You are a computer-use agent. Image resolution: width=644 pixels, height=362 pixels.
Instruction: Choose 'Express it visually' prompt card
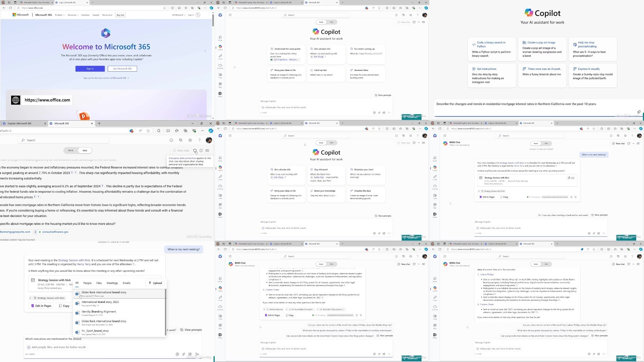592,75
